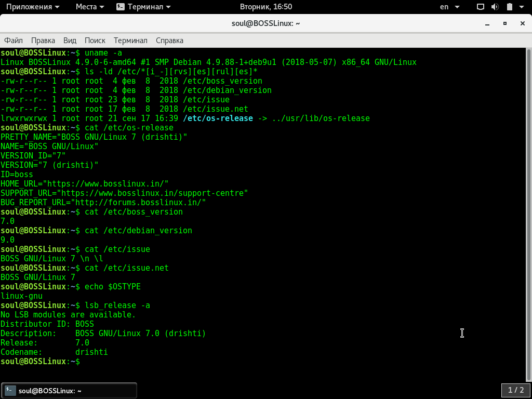Click the BUG_REPORT_URL line in terminal output

pyautogui.click(x=103, y=203)
